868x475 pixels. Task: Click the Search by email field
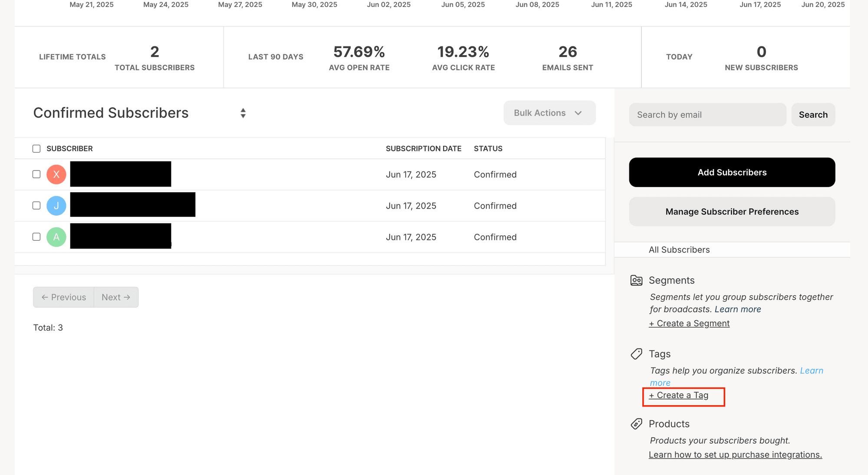pos(707,115)
